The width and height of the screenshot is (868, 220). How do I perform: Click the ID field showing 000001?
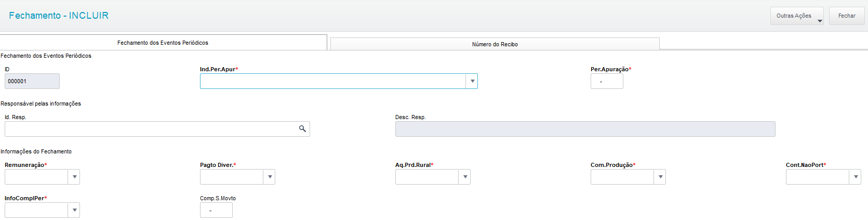pos(32,81)
